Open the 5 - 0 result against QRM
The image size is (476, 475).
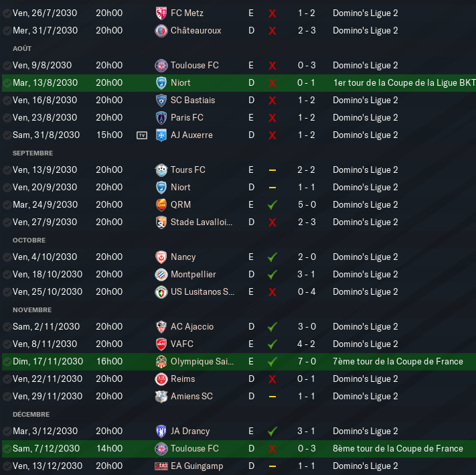(x=307, y=205)
